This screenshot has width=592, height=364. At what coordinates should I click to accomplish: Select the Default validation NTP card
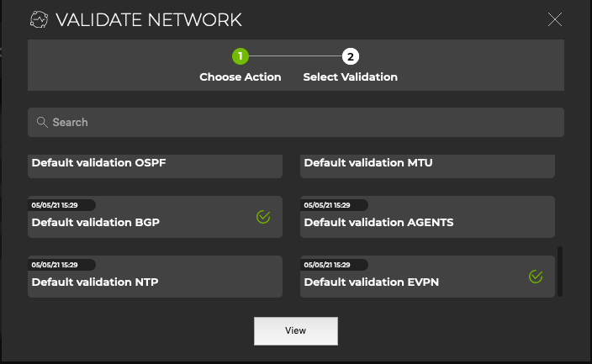click(155, 278)
